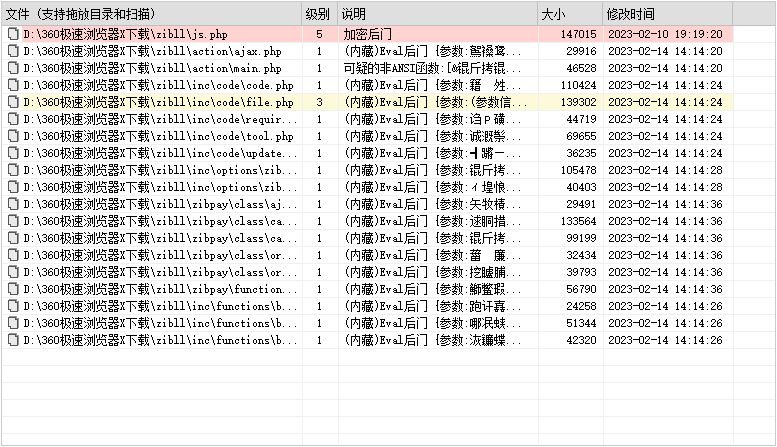Click the file icon in the 133564 size row
Viewport: 777px width, 447px height.
[x=13, y=221]
